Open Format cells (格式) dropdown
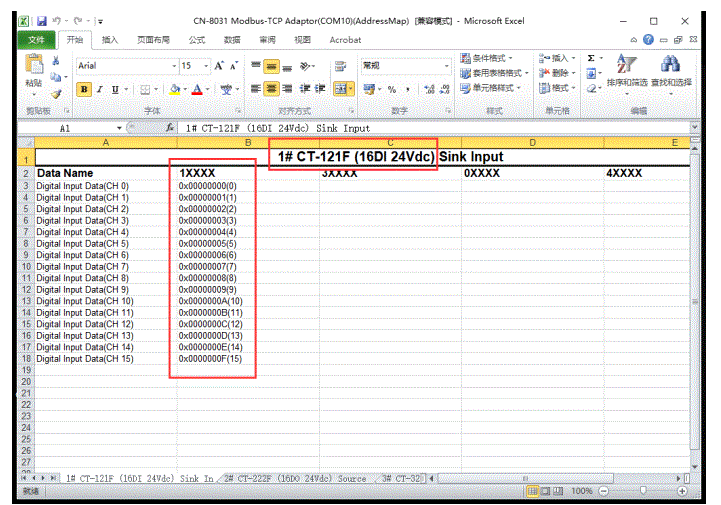 557,87
